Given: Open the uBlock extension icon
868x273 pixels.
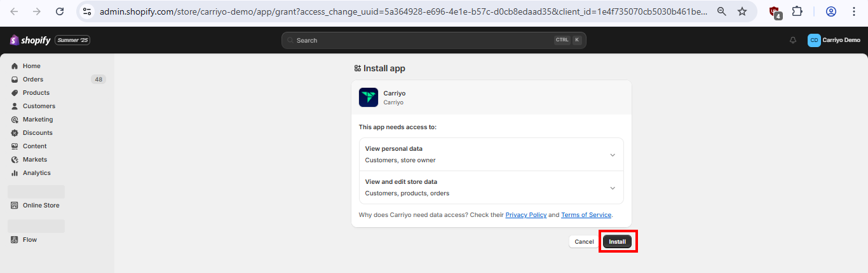Looking at the screenshot, I should 775,12.
